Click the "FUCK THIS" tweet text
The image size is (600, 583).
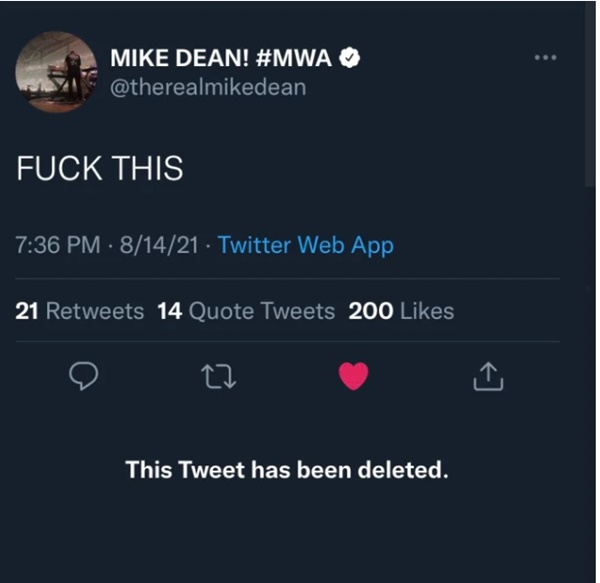(x=100, y=169)
